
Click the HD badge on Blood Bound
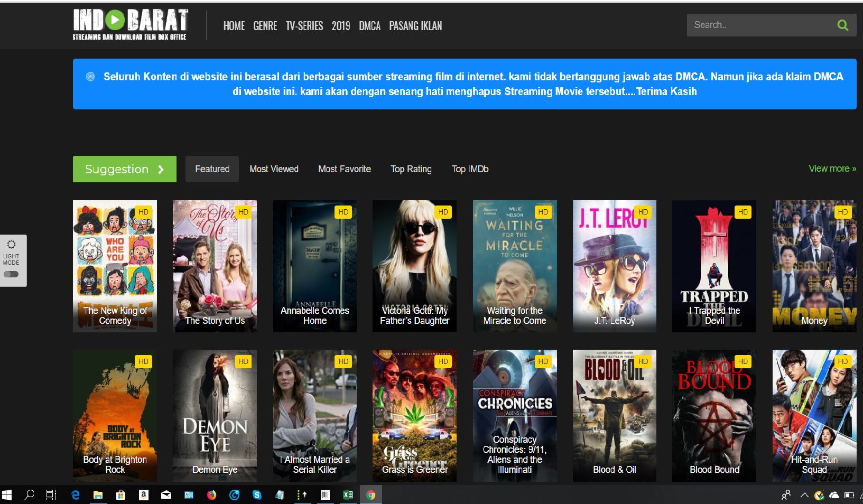(743, 361)
